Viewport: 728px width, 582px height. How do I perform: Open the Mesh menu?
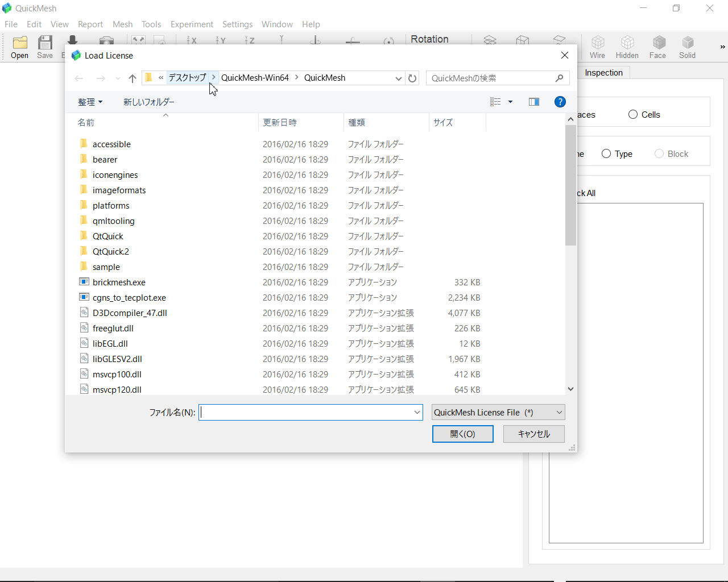point(122,24)
